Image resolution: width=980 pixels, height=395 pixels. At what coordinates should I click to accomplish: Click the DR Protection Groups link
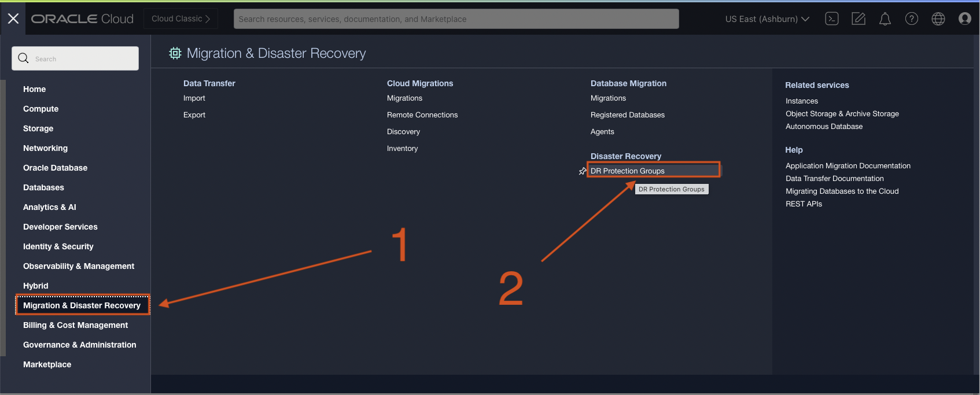click(x=628, y=171)
